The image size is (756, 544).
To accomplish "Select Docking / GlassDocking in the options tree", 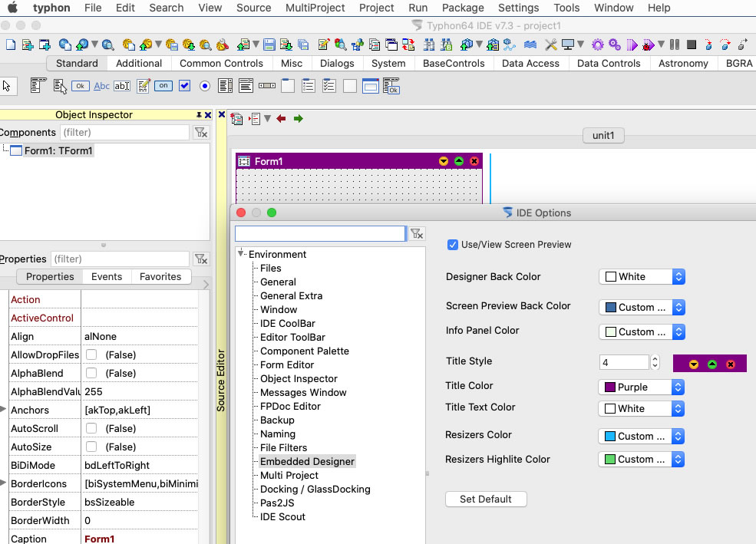I will [x=315, y=490].
